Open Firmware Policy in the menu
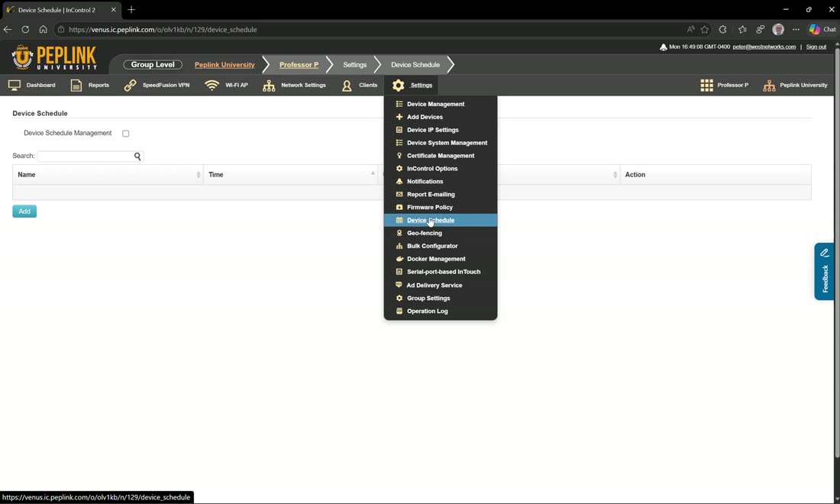 [x=430, y=207]
